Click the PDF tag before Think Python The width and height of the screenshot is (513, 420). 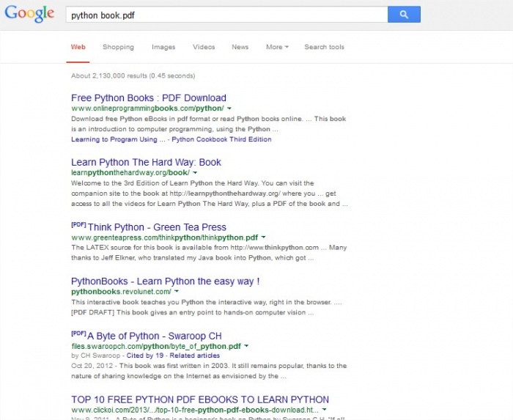[78, 225]
